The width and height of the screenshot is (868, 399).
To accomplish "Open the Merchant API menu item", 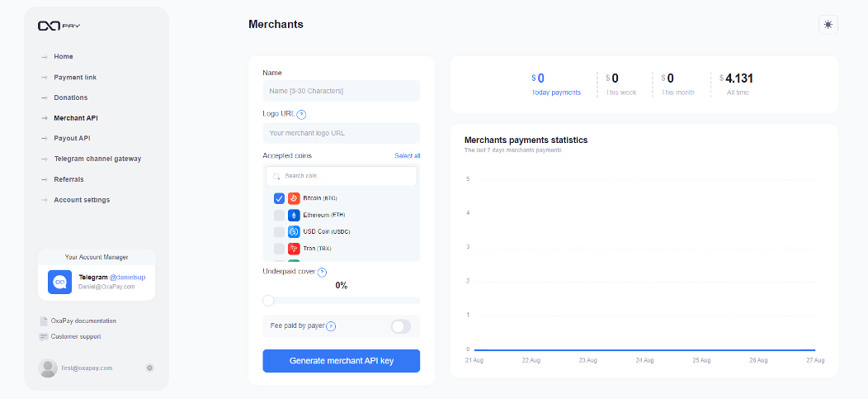I will tap(76, 118).
